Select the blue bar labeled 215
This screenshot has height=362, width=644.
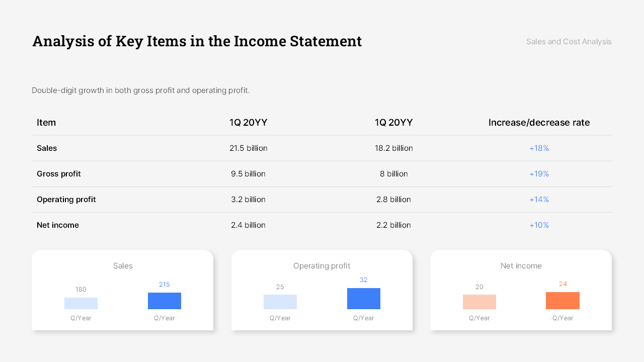tap(164, 301)
